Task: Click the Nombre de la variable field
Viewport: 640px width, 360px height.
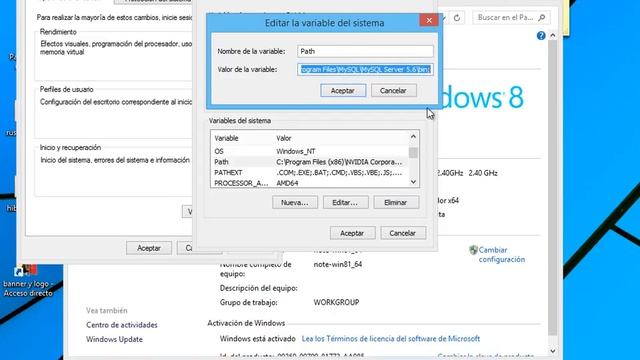Action: click(365, 51)
